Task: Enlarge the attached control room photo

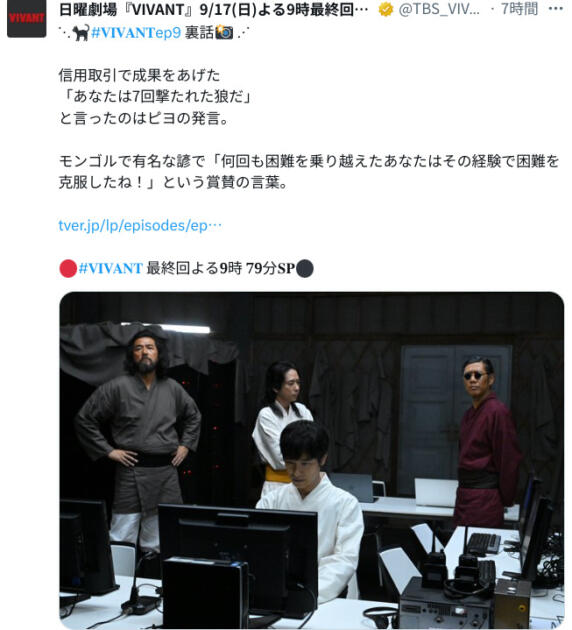Action: pos(312,460)
